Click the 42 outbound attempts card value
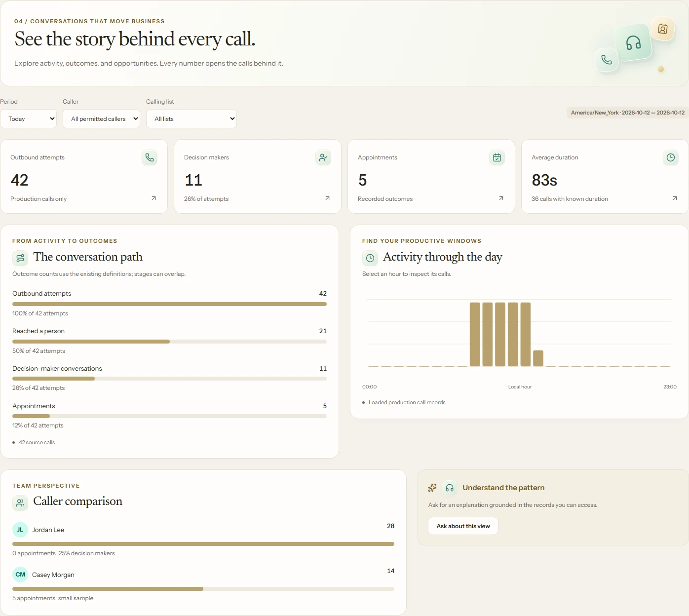689x616 pixels. click(20, 180)
